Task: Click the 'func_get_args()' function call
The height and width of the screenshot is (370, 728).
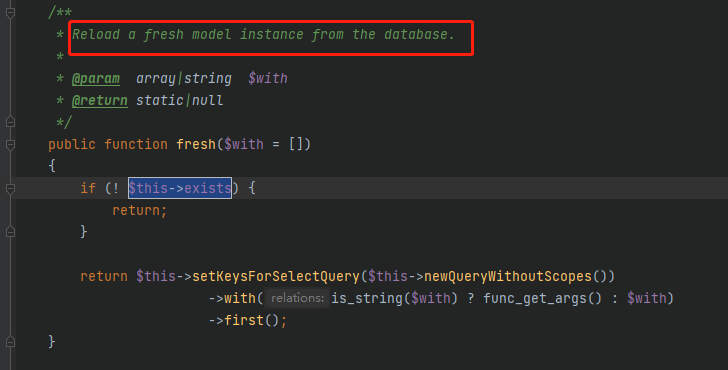Action: (x=542, y=298)
